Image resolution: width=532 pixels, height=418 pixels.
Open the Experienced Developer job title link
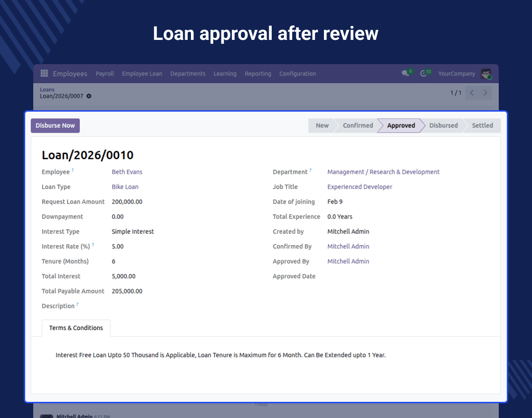tap(360, 187)
